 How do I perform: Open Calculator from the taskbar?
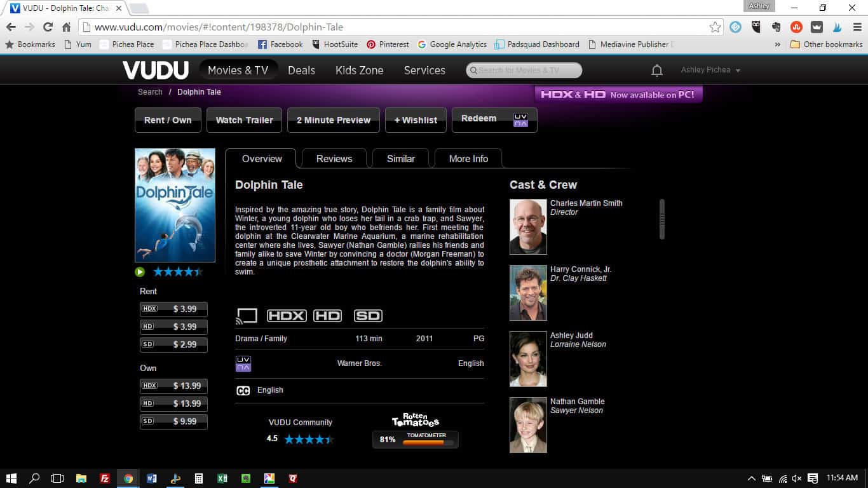click(x=198, y=478)
